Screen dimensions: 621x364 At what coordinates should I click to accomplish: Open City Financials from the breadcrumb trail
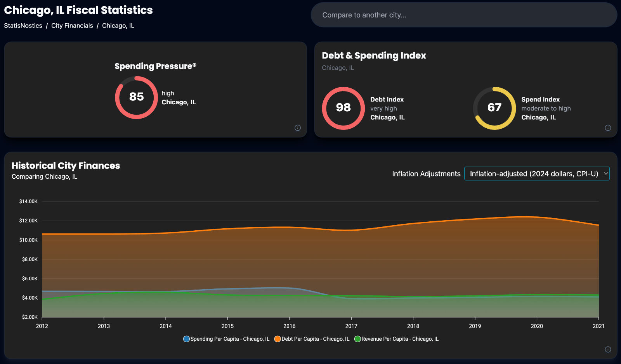(72, 26)
